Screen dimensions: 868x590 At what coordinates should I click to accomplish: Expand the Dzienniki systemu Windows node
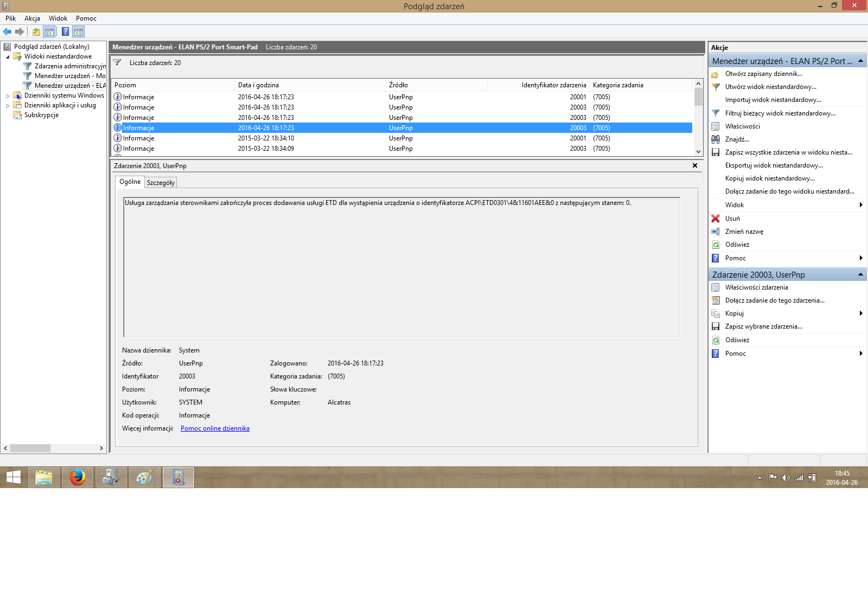tap(8, 96)
